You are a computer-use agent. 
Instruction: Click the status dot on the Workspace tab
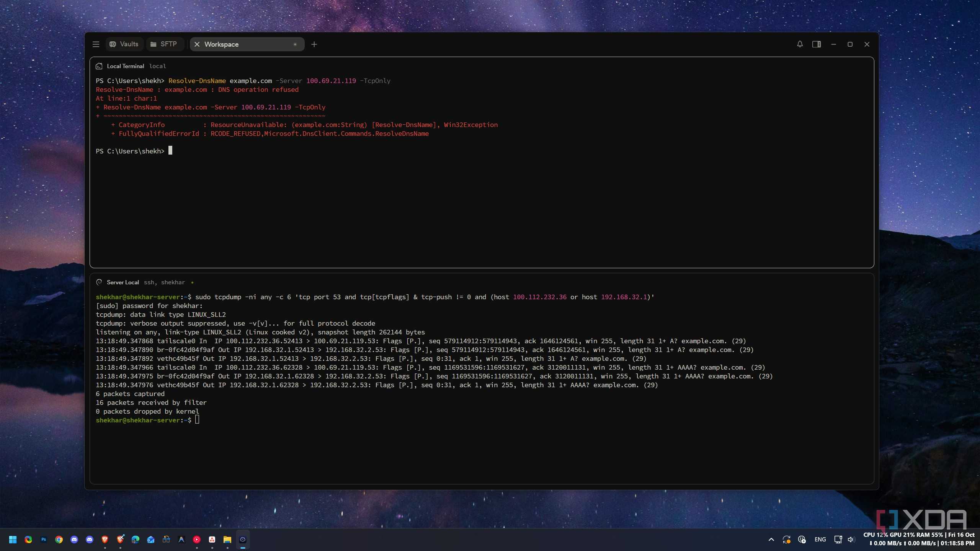[x=295, y=44]
